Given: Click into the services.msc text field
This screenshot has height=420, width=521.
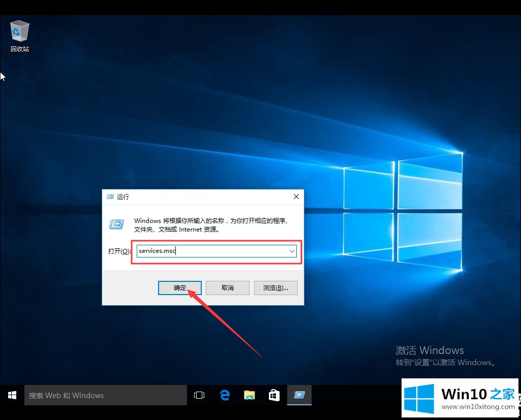Looking at the screenshot, I should (x=212, y=251).
